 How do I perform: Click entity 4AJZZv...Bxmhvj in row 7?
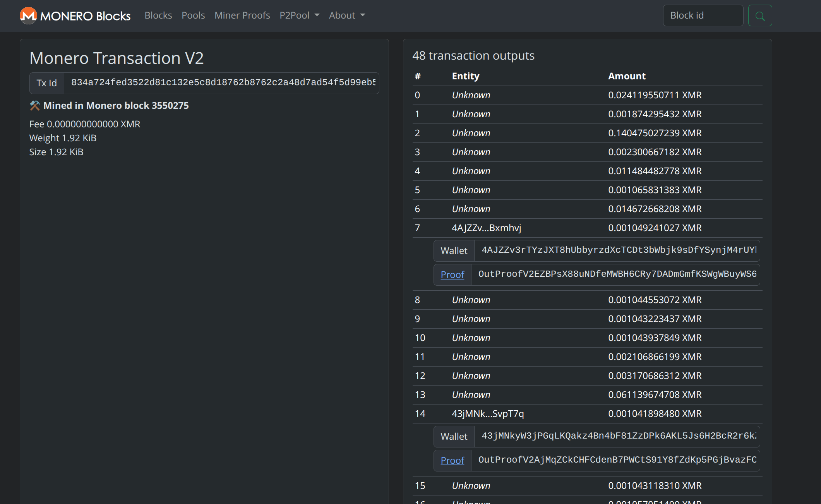point(486,228)
